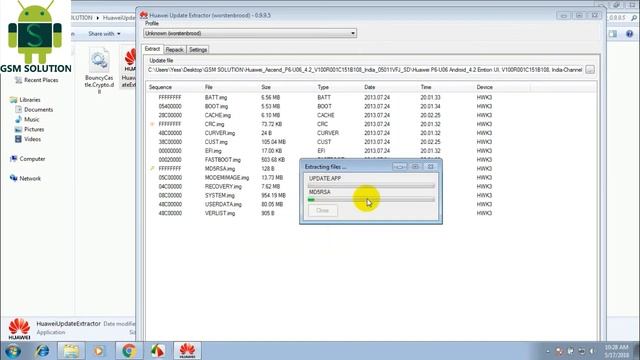
Task: Switch to the Repack tab
Action: (x=174, y=50)
